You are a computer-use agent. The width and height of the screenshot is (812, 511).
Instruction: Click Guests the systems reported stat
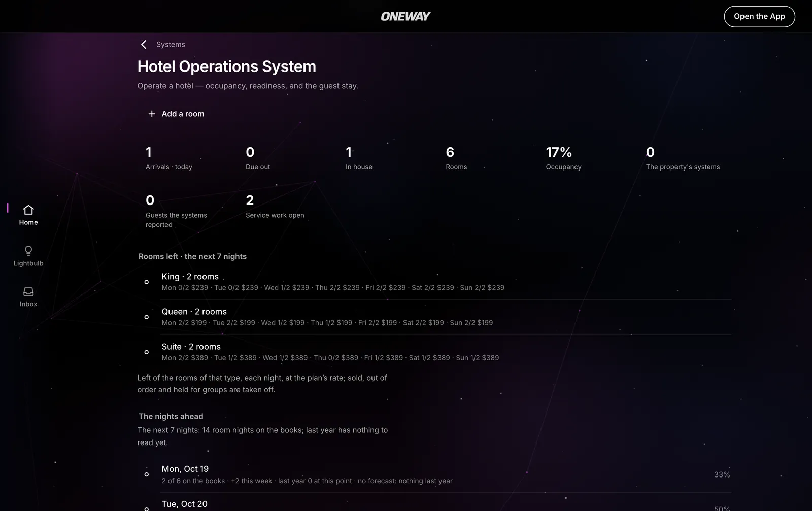176,211
